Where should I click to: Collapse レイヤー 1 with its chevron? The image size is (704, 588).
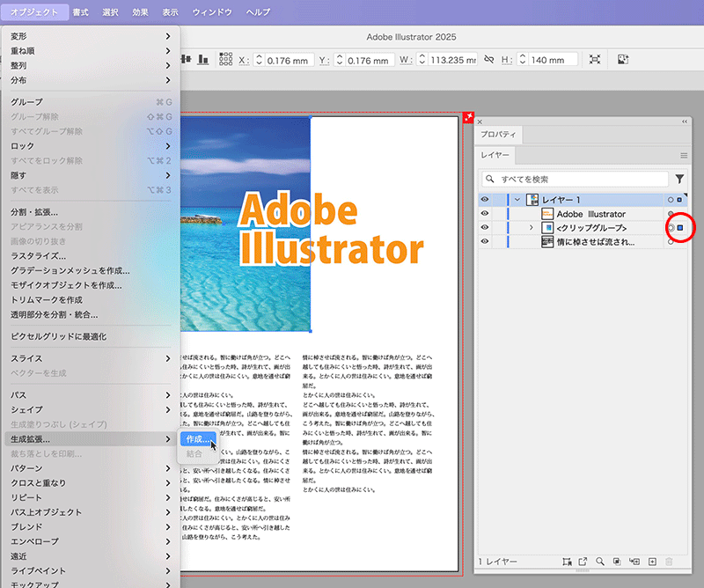[517, 200]
